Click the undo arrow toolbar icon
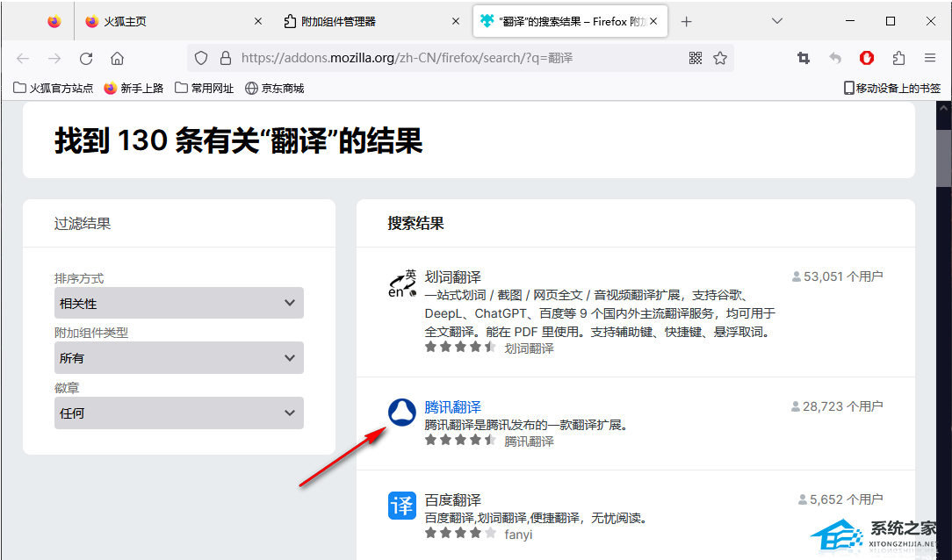 click(835, 58)
